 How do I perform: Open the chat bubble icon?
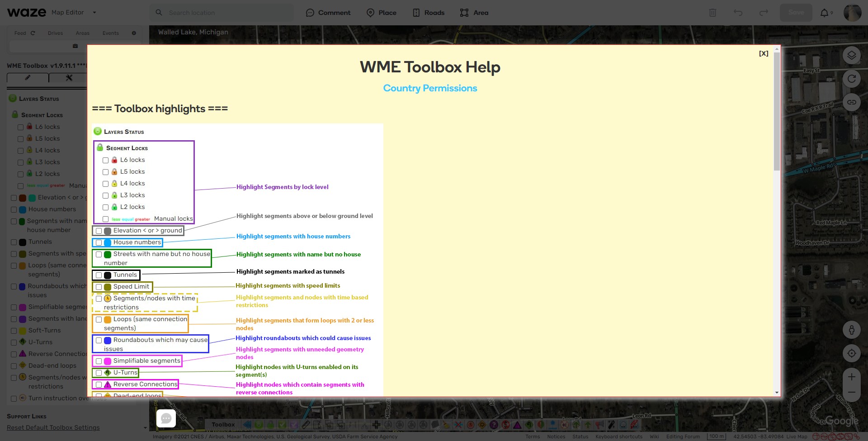click(166, 418)
